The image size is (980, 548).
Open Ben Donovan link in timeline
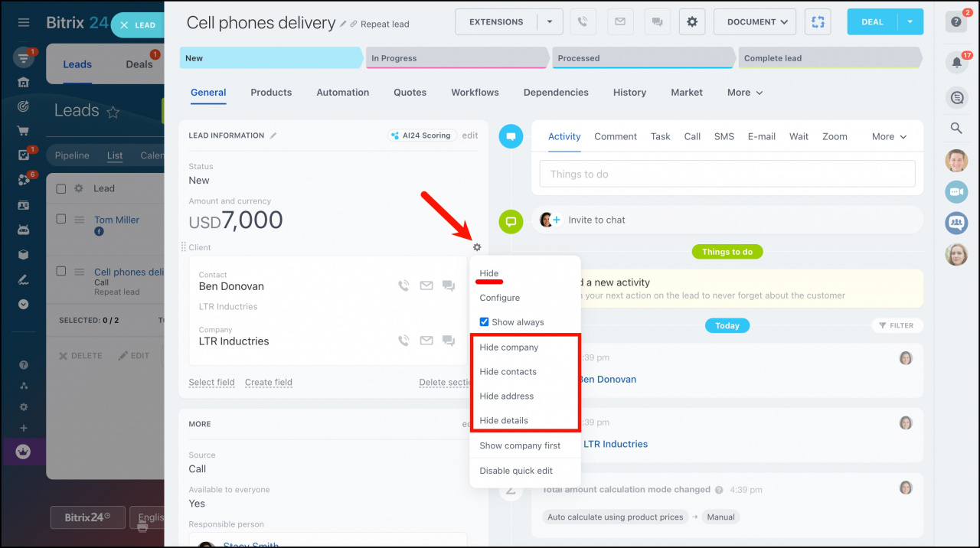point(607,379)
